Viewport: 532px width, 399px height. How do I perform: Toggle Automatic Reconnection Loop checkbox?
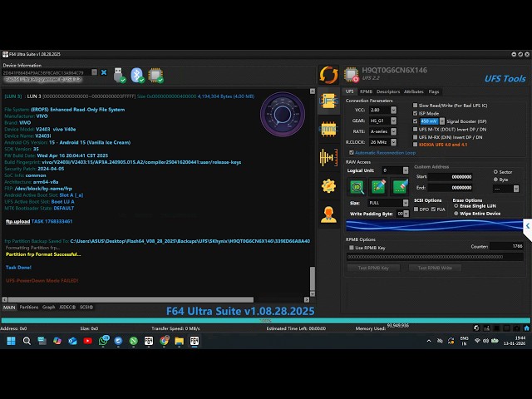point(352,153)
